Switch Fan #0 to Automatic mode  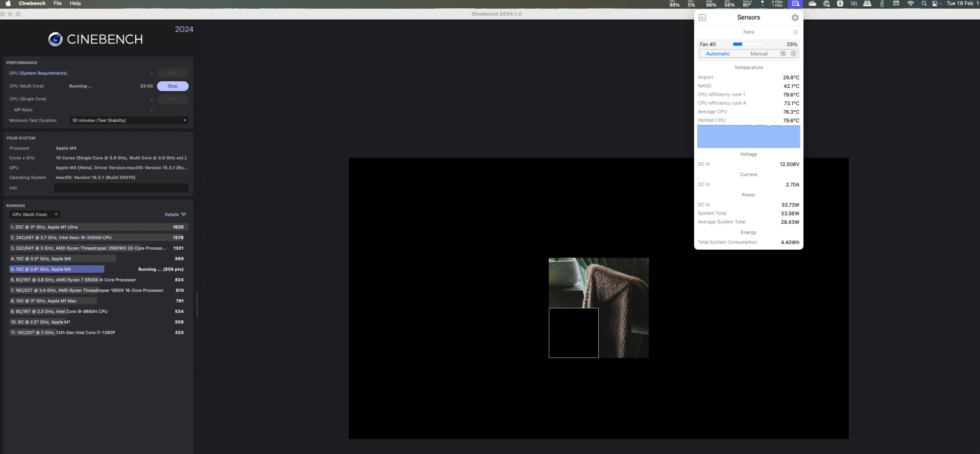(x=718, y=54)
